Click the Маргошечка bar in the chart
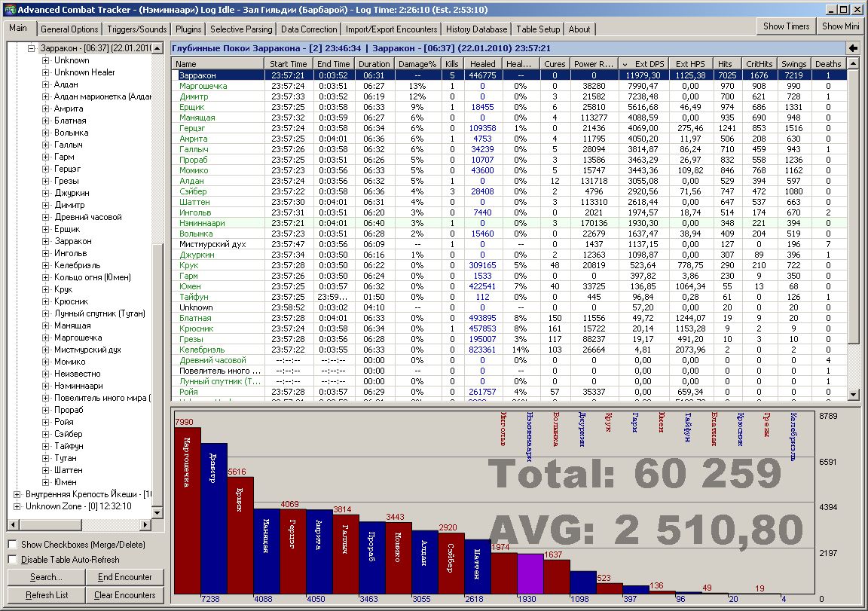The image size is (868, 611). tap(188, 511)
